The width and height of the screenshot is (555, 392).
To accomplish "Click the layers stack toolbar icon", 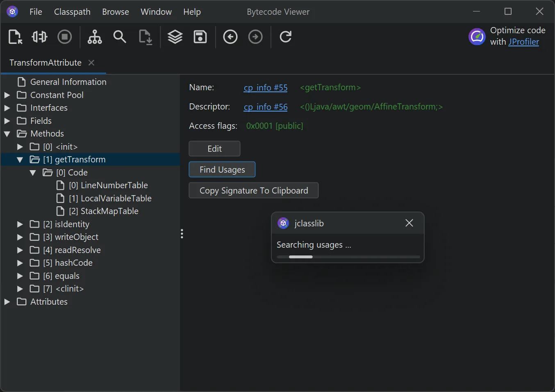I will click(x=175, y=37).
